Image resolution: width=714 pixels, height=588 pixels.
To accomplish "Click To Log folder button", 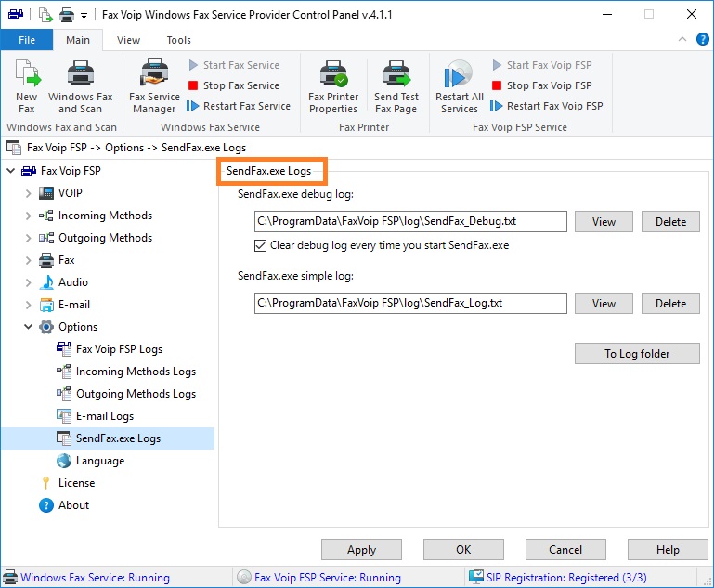I will point(637,354).
